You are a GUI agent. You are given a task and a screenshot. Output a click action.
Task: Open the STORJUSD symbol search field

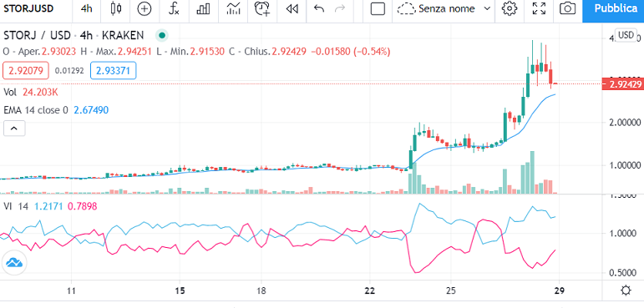(28, 8)
